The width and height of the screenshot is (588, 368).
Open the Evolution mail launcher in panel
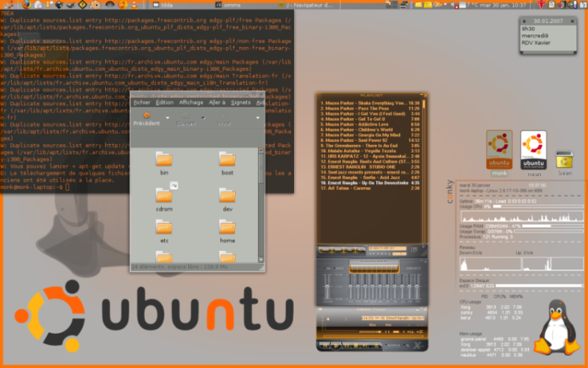(38, 4)
